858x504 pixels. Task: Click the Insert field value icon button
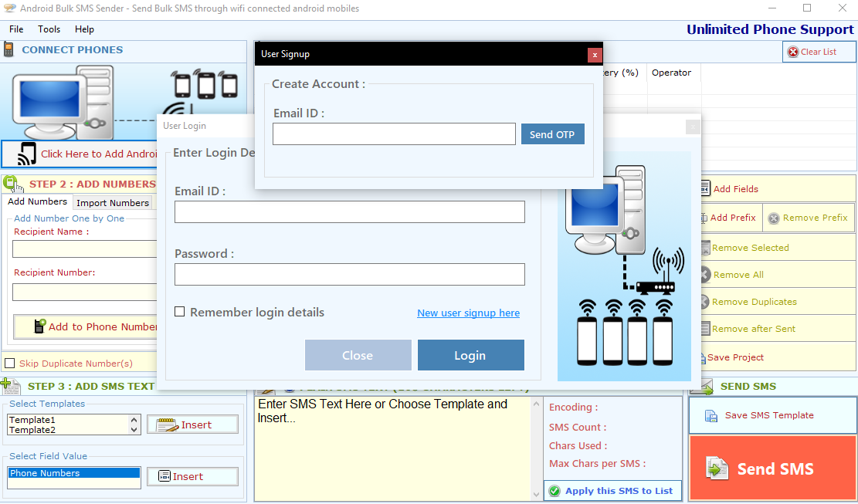(x=164, y=476)
